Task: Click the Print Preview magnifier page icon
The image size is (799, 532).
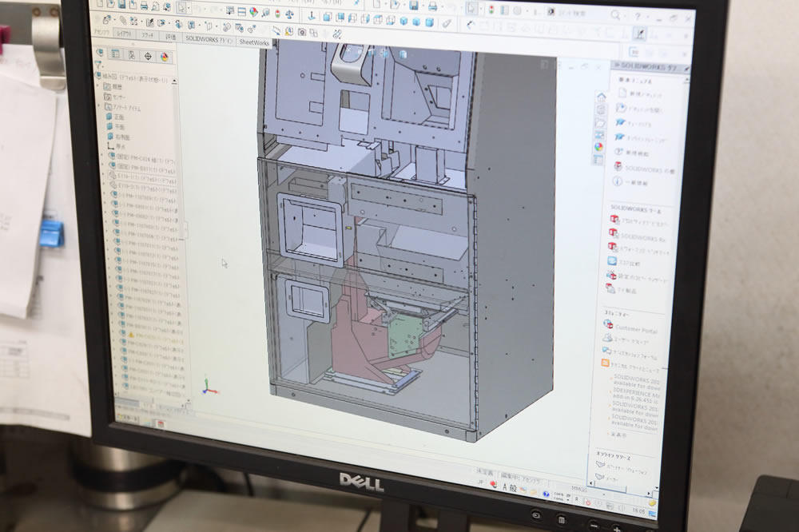Action: point(156,6)
